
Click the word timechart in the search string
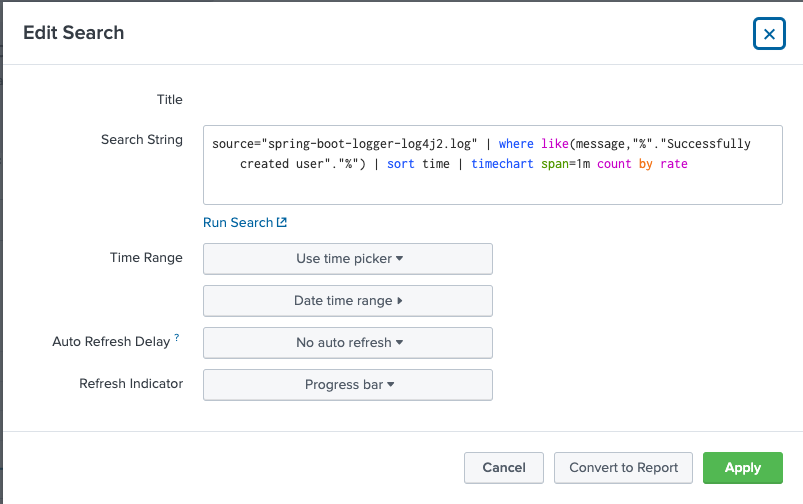tap(502, 164)
